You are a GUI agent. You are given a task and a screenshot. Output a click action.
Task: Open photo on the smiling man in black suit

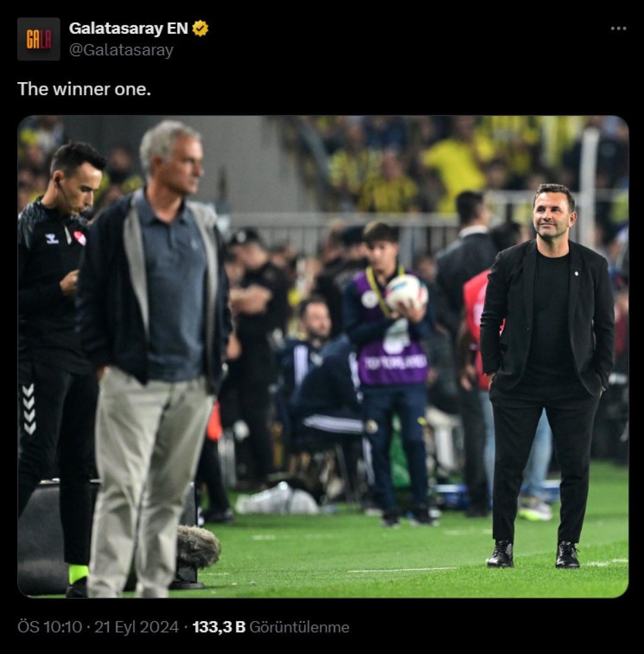click(547, 376)
